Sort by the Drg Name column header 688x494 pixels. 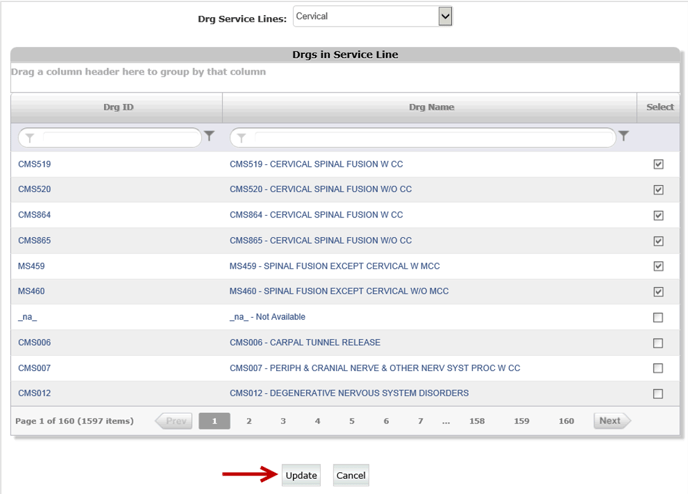(430, 107)
